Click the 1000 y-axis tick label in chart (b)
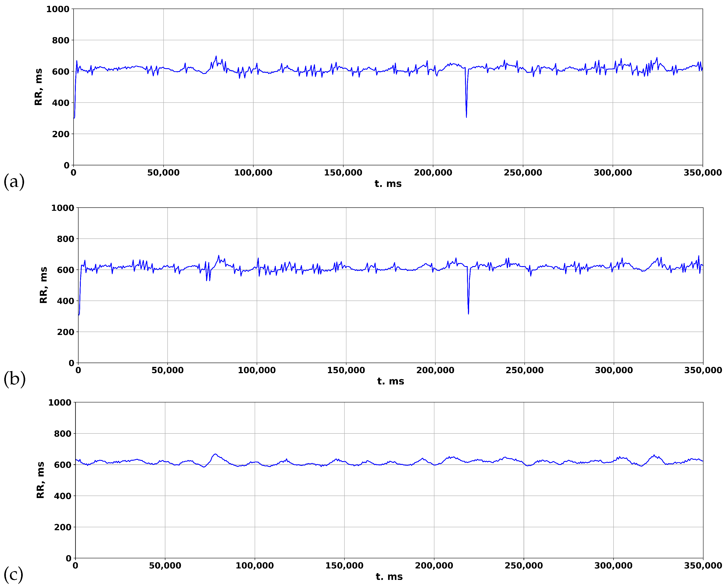This screenshot has height=588, width=726. pyautogui.click(x=63, y=208)
